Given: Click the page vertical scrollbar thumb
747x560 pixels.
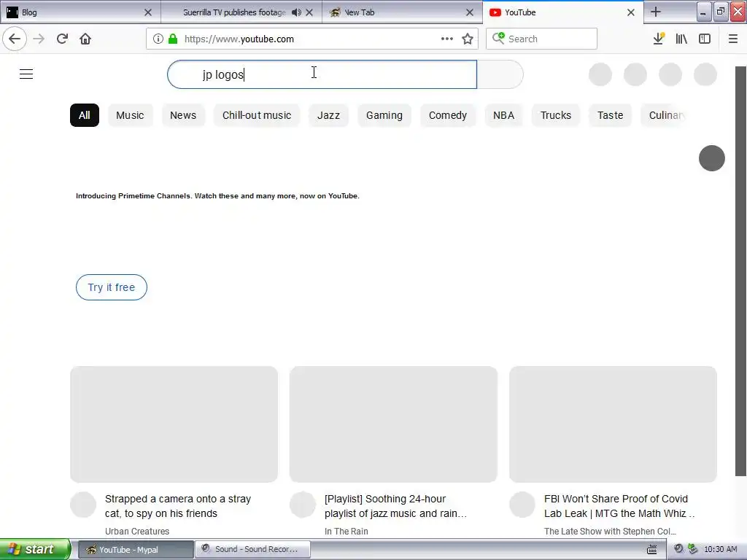Looking at the screenshot, I should coord(741,271).
